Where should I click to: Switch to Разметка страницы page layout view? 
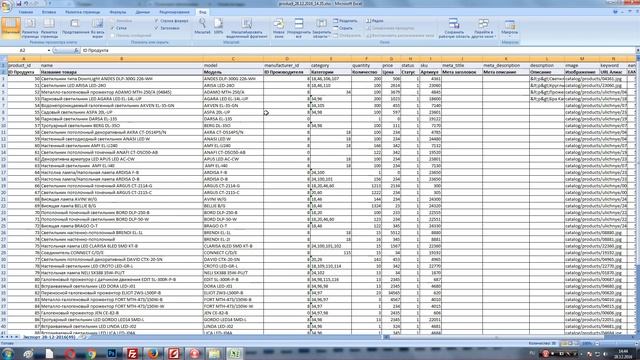(x=30, y=28)
